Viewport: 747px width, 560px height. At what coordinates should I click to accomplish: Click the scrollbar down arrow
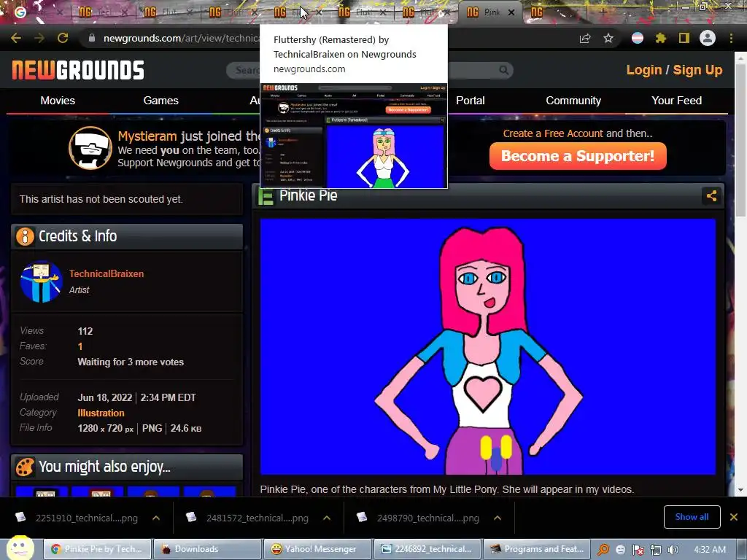740,490
